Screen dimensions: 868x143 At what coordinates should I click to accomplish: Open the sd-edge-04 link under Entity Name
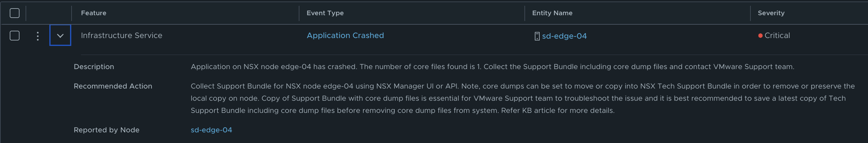point(564,36)
